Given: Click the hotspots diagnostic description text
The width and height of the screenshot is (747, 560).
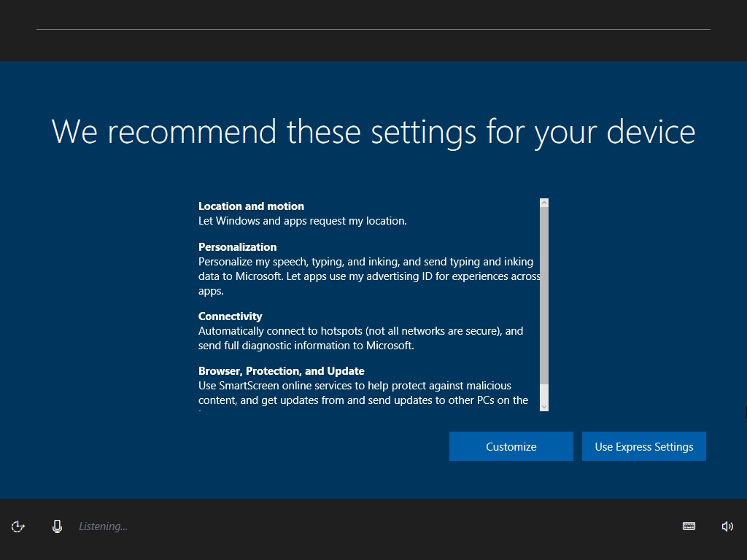Looking at the screenshot, I should (x=360, y=338).
